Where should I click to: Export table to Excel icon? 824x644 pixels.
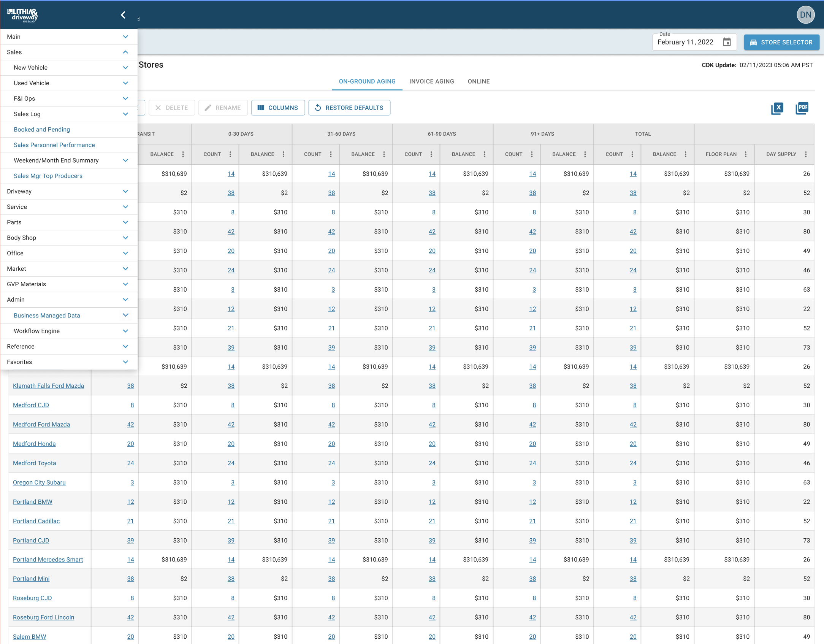click(777, 108)
